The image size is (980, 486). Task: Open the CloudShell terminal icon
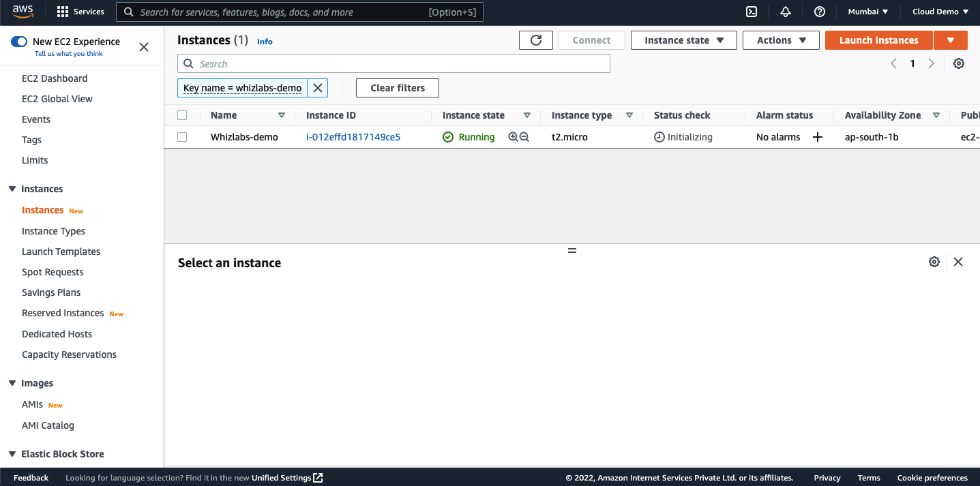[751, 12]
